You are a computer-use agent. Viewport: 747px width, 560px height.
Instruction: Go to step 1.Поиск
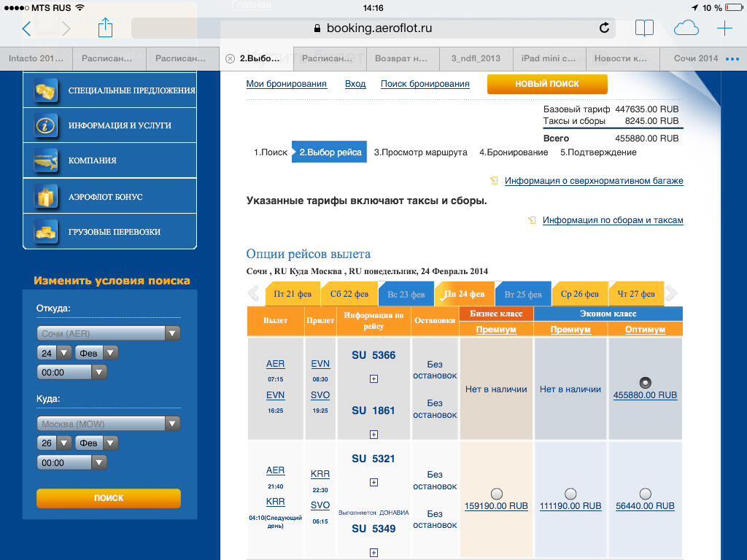pos(270,152)
